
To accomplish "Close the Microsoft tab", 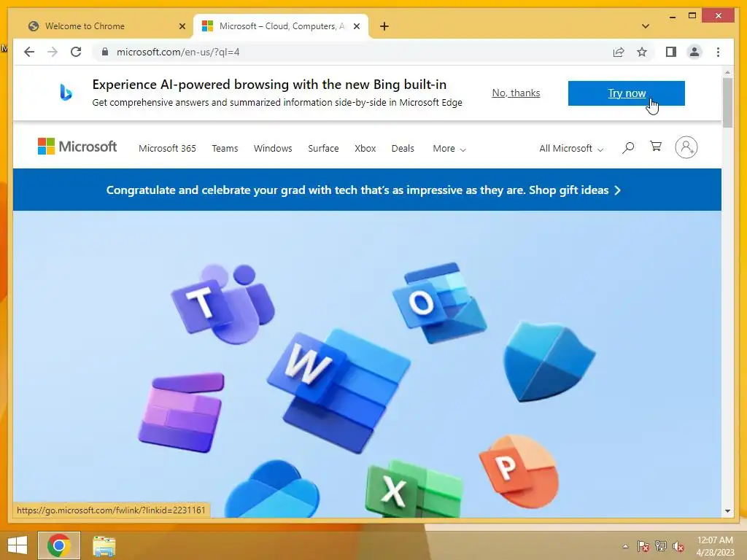I will coord(356,26).
